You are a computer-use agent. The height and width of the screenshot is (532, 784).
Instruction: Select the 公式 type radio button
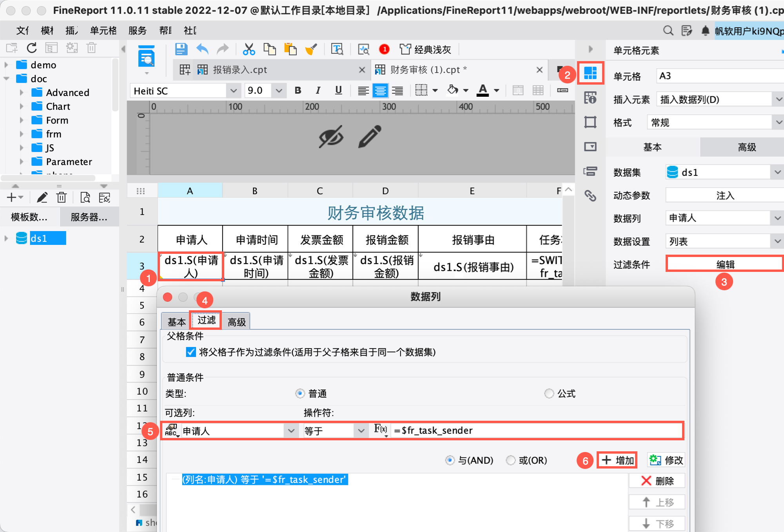pyautogui.click(x=549, y=393)
